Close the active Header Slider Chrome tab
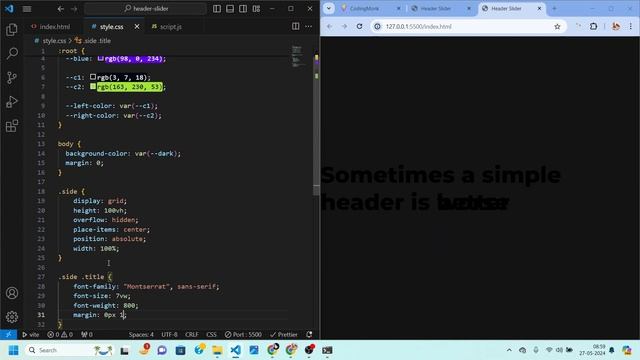Image resolution: width=640 pixels, height=360 pixels. point(539,8)
